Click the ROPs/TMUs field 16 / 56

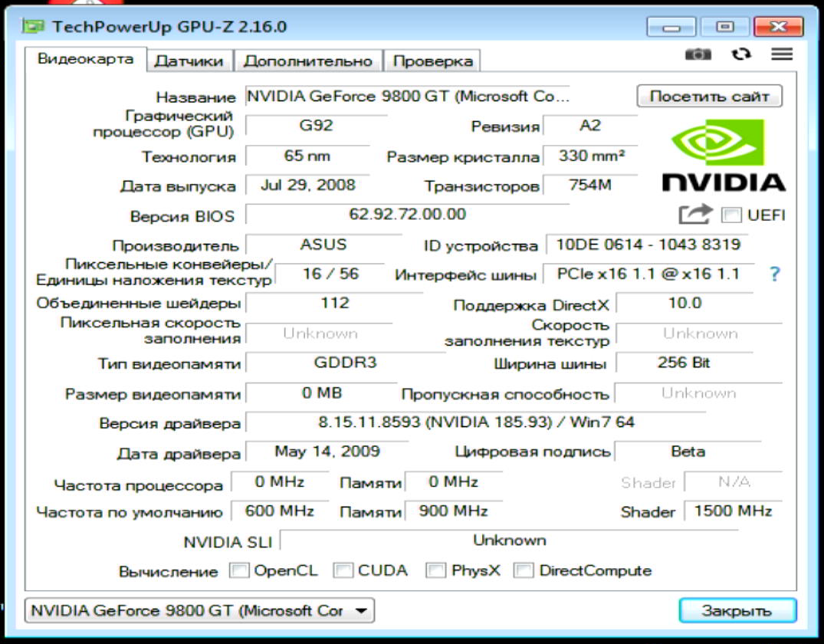pos(330,274)
